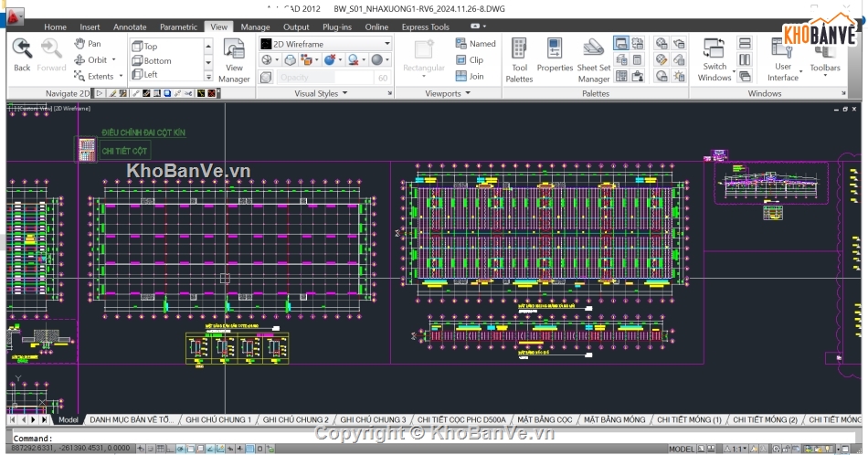Open Express Tools ribbon tab
This screenshot has width=868, height=455.
425,26
